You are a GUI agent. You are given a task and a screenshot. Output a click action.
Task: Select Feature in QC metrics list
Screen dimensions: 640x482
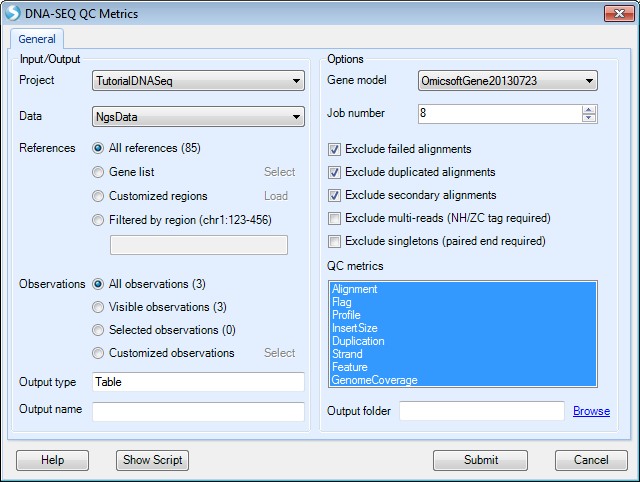(x=463, y=367)
